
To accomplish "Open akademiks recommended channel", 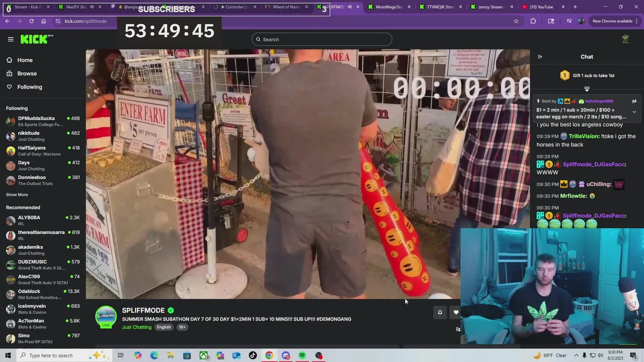I will click(43, 250).
